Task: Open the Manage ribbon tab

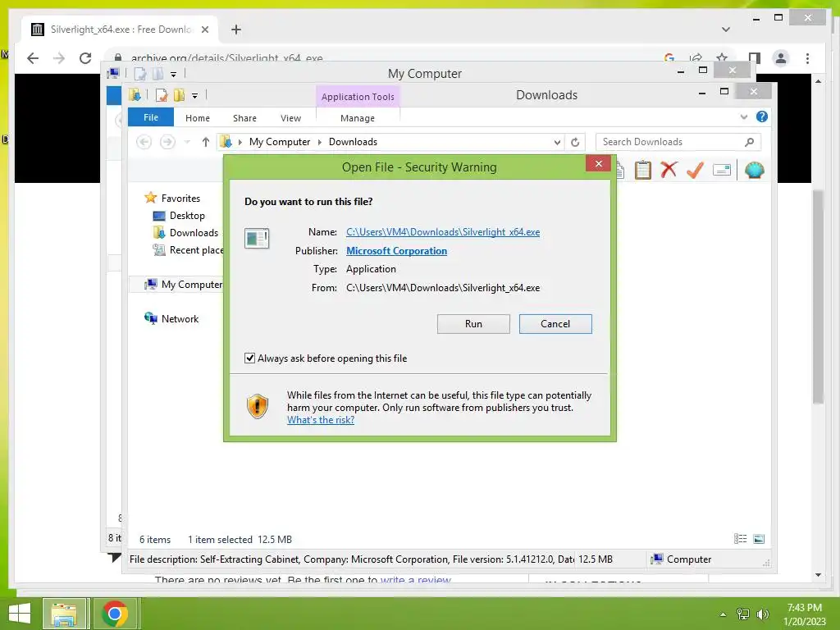Action: [x=358, y=118]
